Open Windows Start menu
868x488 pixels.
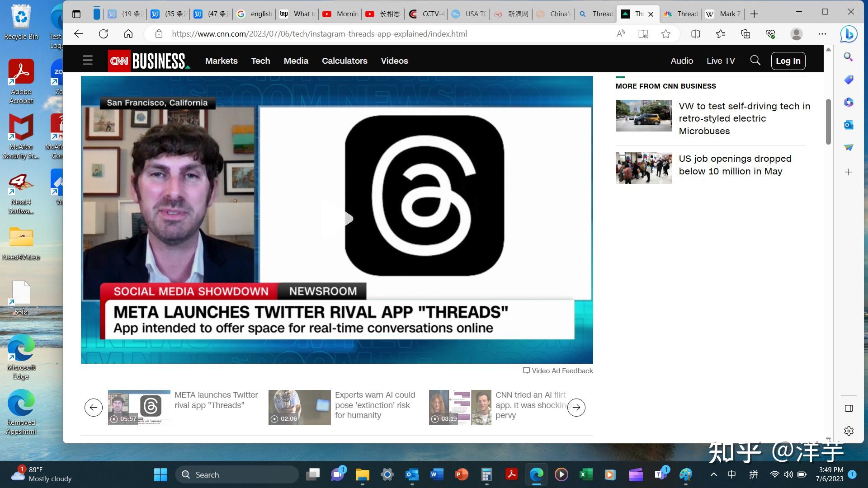coord(160,474)
